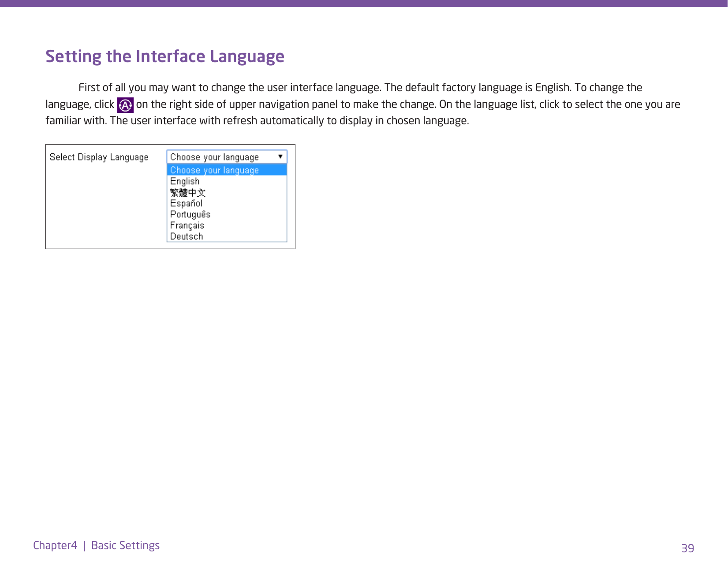
Task: Click the Select Display Language label
Action: point(99,157)
